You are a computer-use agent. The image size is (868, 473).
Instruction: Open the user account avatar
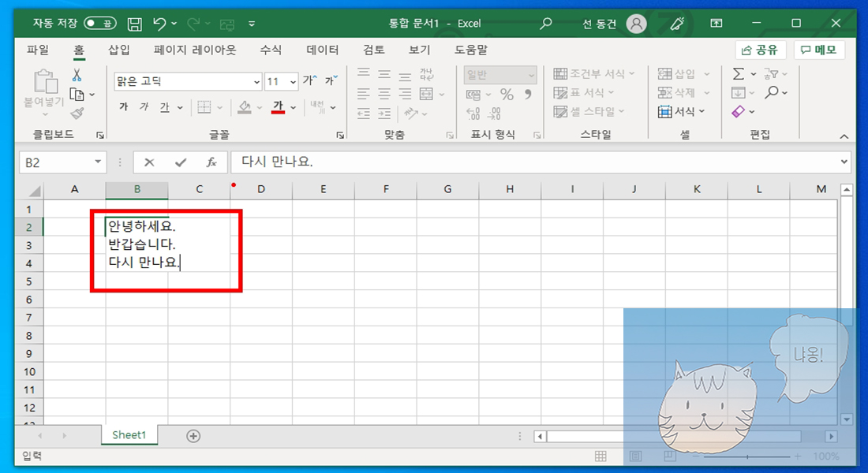point(636,23)
